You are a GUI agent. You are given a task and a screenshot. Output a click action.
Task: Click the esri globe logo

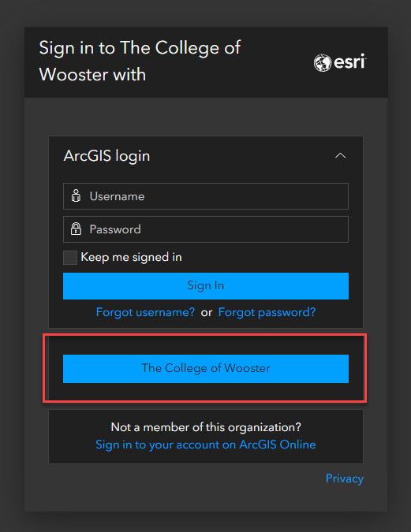coord(323,63)
